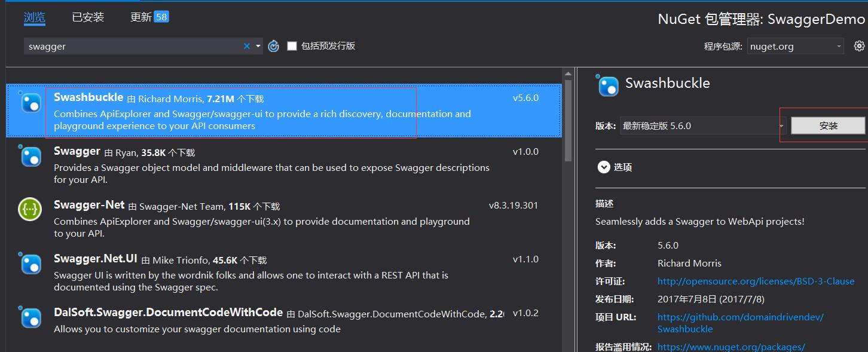868x352 pixels.
Task: Open package source settings gear icon
Action: 859,46
